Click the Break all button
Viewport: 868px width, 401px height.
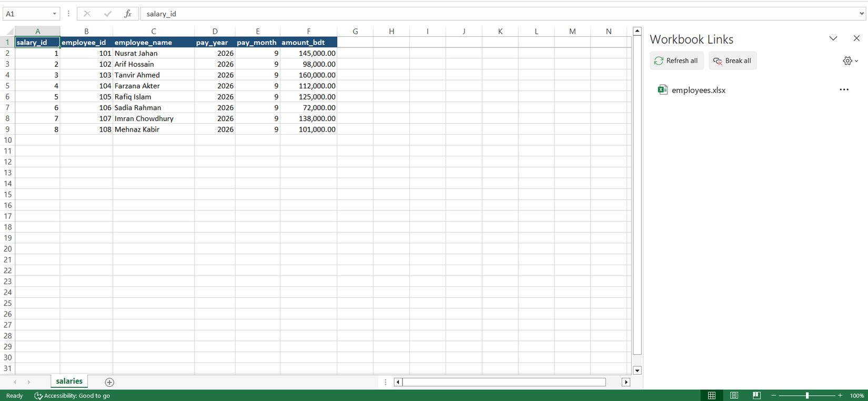(x=732, y=61)
